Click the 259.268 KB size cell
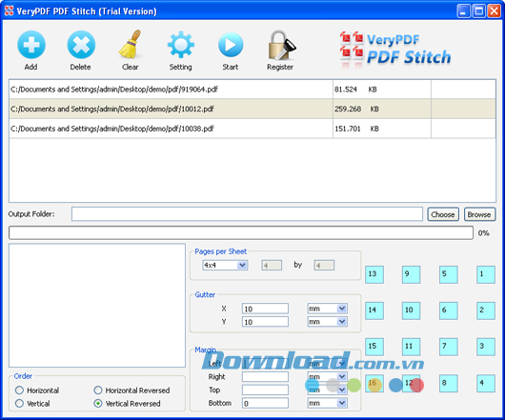The image size is (505, 420). pos(382,109)
